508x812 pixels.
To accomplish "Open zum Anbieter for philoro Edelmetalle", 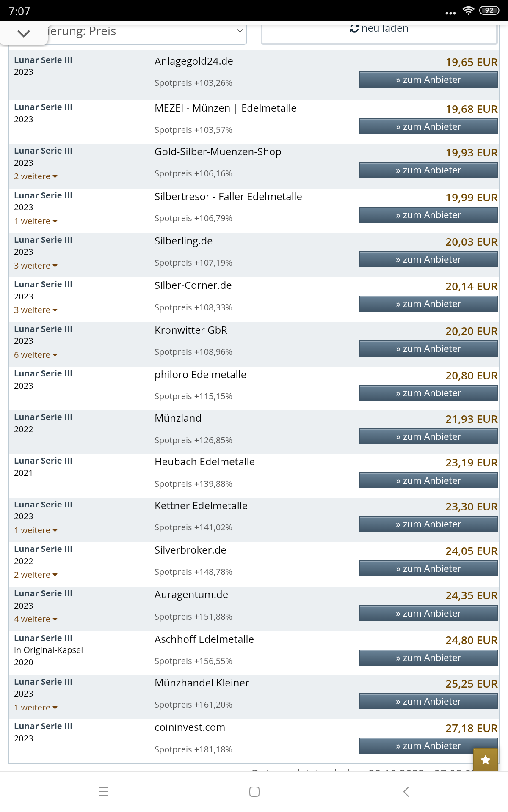I will [428, 393].
